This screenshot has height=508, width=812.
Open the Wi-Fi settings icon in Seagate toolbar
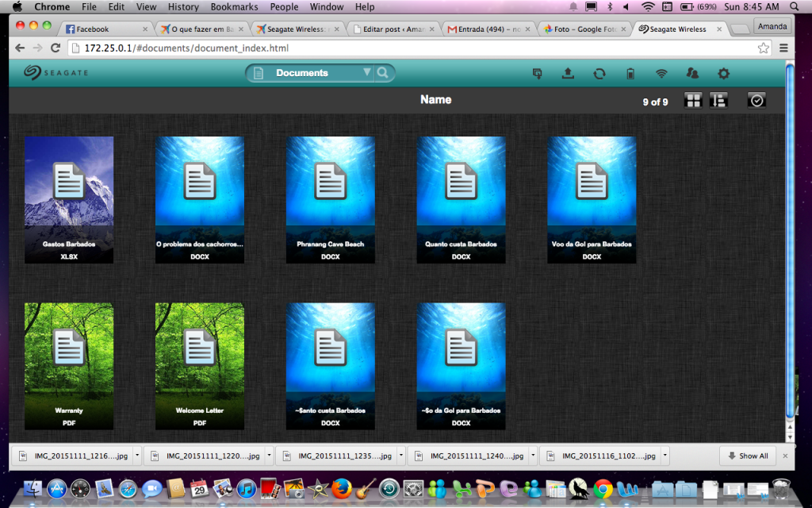(x=661, y=74)
